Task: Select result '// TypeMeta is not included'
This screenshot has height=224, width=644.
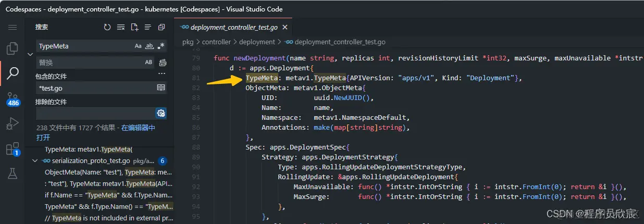Action: point(108,218)
